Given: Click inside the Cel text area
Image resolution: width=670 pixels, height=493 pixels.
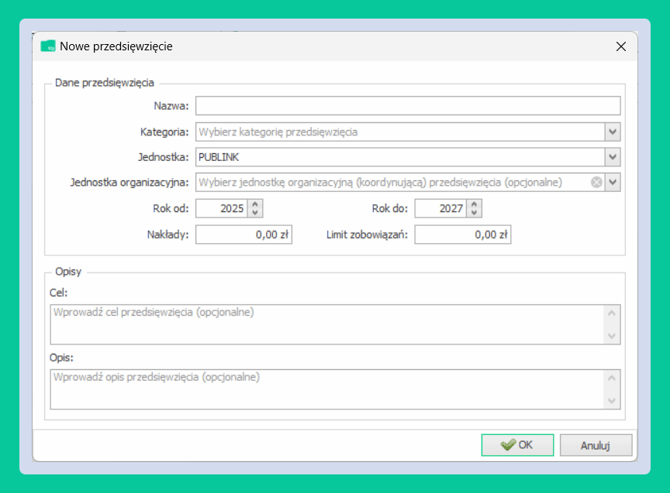Looking at the screenshot, I should [326, 325].
